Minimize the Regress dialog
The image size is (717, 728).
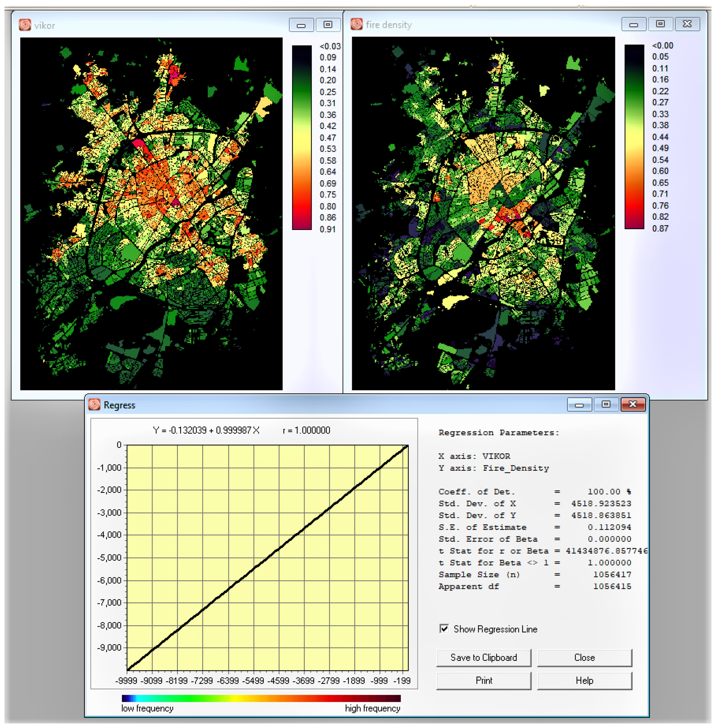[x=579, y=405]
